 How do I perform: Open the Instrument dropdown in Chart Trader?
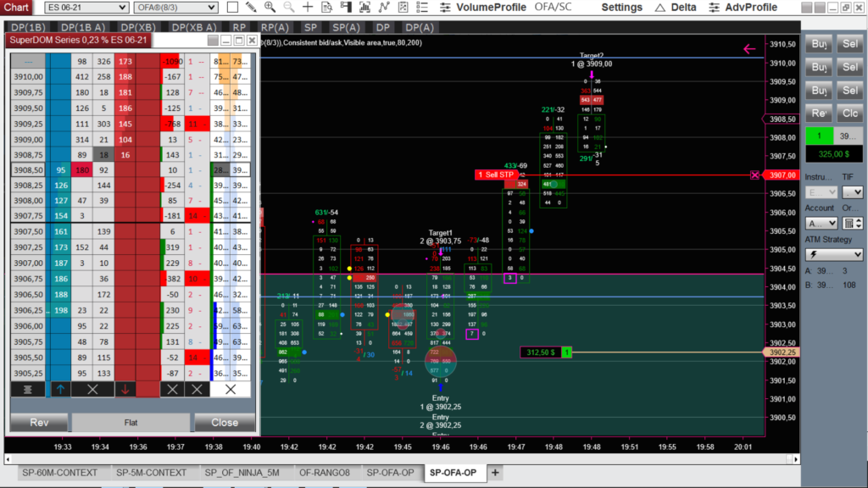821,192
